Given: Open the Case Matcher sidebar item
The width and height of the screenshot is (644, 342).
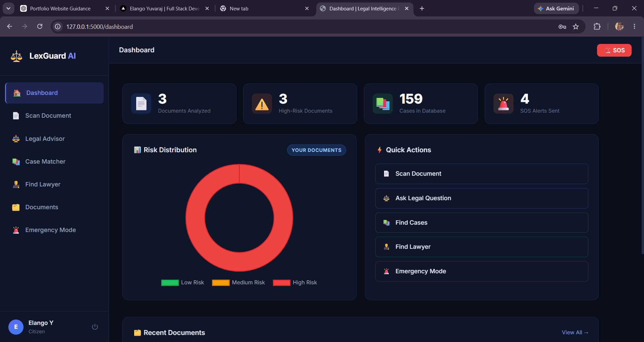Looking at the screenshot, I should point(54,162).
